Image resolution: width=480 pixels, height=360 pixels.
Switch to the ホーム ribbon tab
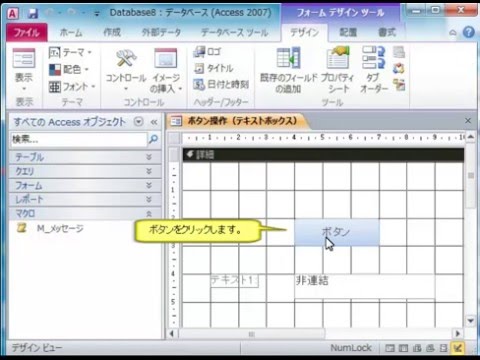71,32
